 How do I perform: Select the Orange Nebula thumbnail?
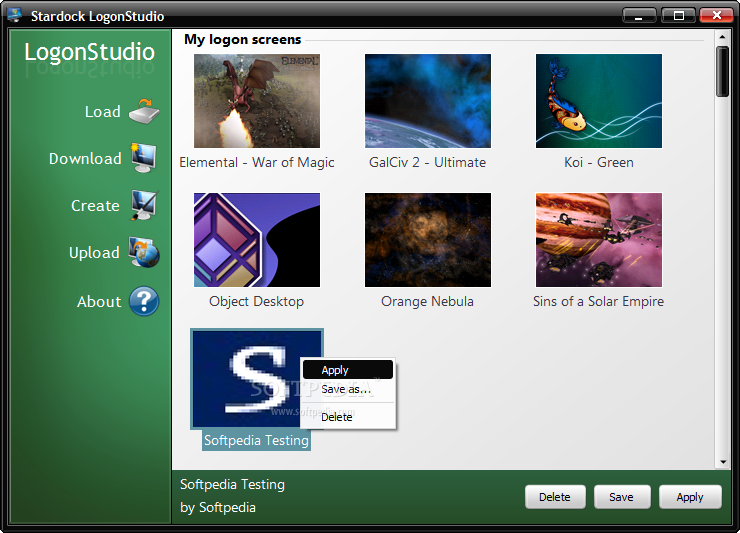coord(428,240)
